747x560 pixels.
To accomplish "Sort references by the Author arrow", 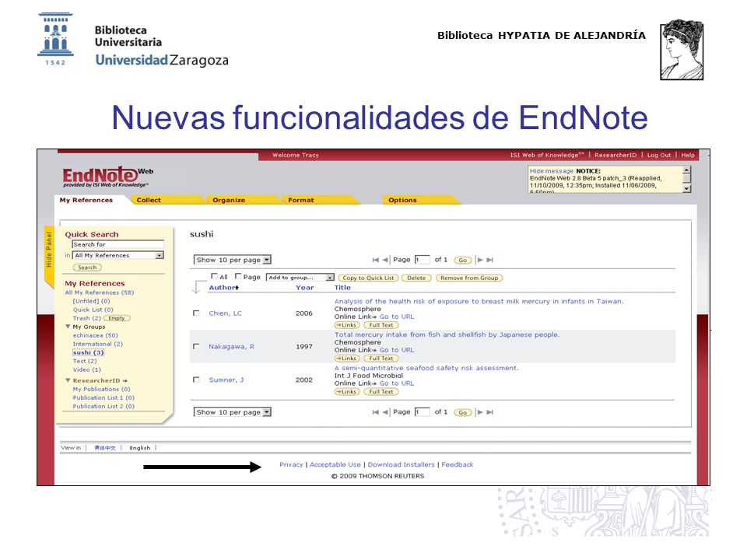I will point(237,288).
